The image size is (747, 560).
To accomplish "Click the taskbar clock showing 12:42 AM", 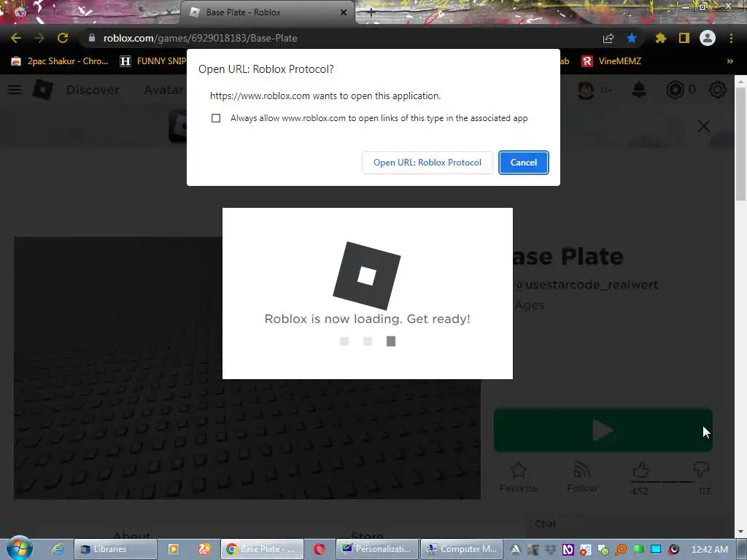I will [709, 550].
